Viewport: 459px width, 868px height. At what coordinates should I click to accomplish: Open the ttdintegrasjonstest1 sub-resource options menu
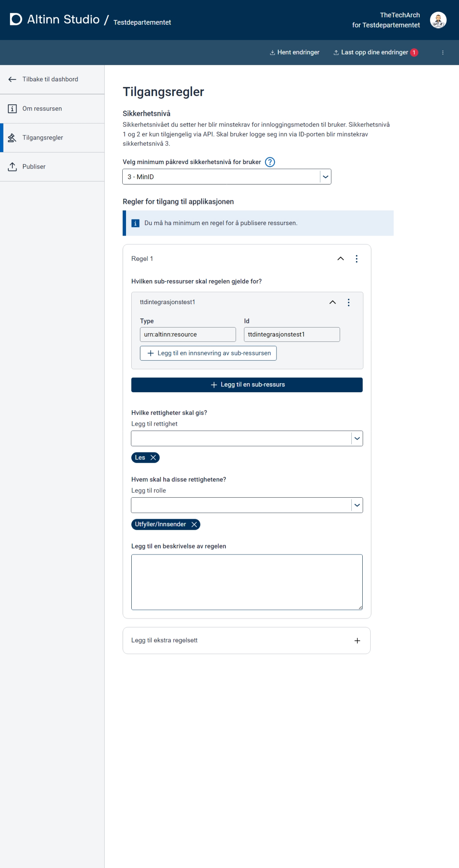pos(348,302)
